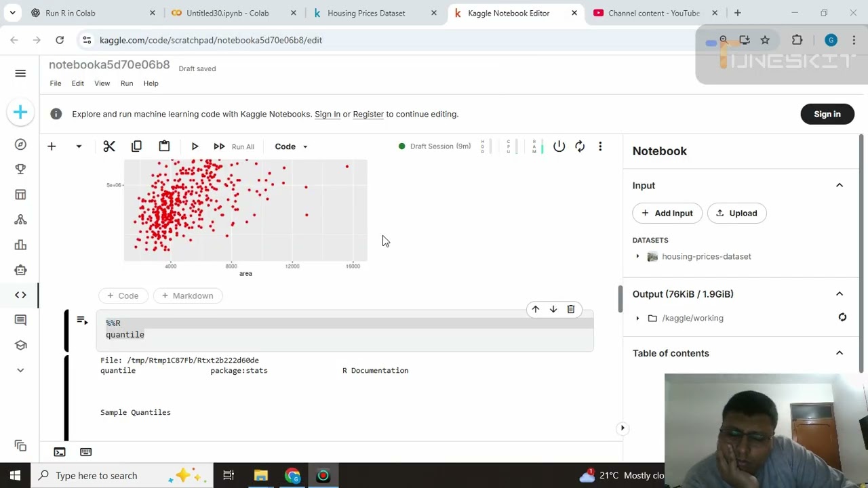Click the Upload button
Image resolution: width=868 pixels, height=488 pixels.
(736, 213)
